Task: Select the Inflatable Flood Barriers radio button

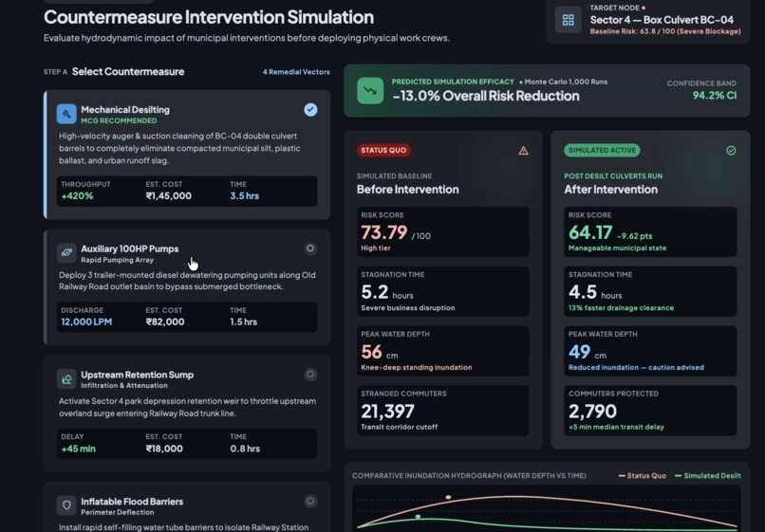Action: tap(310, 502)
